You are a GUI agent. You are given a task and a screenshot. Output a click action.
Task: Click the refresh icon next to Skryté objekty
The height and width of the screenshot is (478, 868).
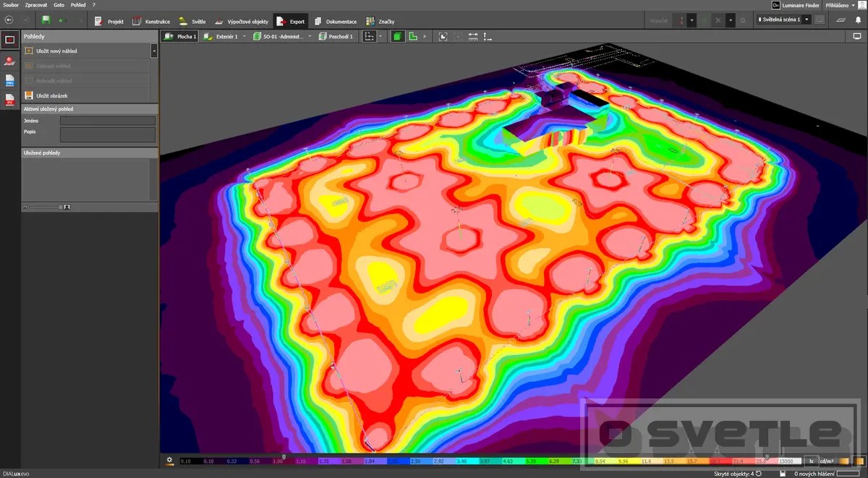coord(758,474)
